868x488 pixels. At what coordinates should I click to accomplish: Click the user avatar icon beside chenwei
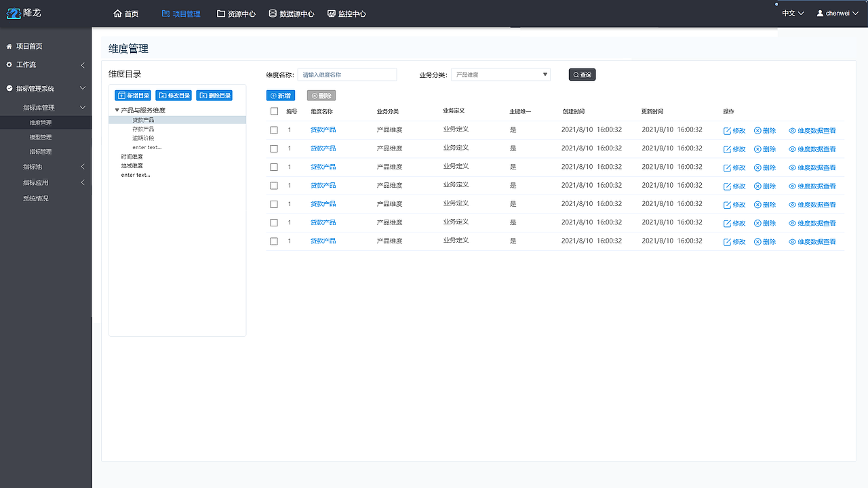[x=820, y=13]
